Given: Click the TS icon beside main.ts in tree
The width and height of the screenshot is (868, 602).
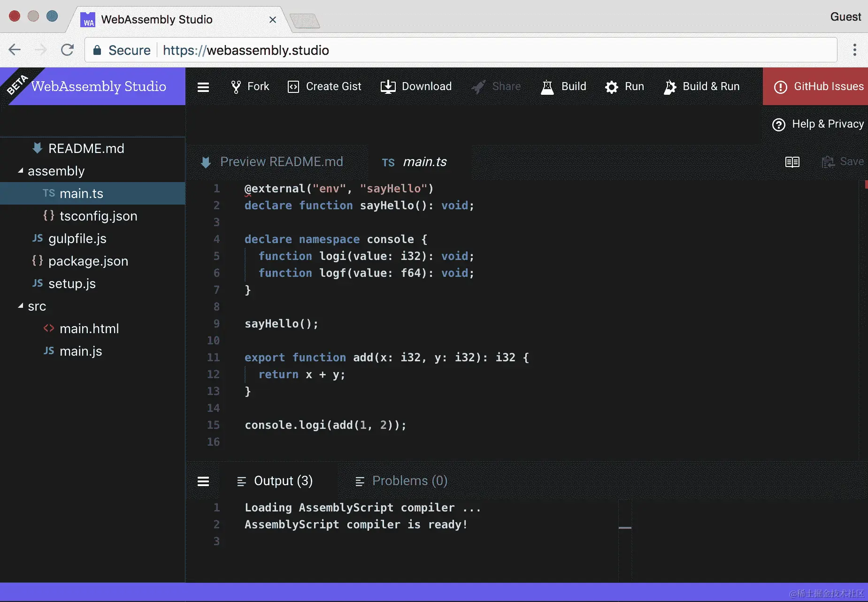Looking at the screenshot, I should (x=49, y=193).
